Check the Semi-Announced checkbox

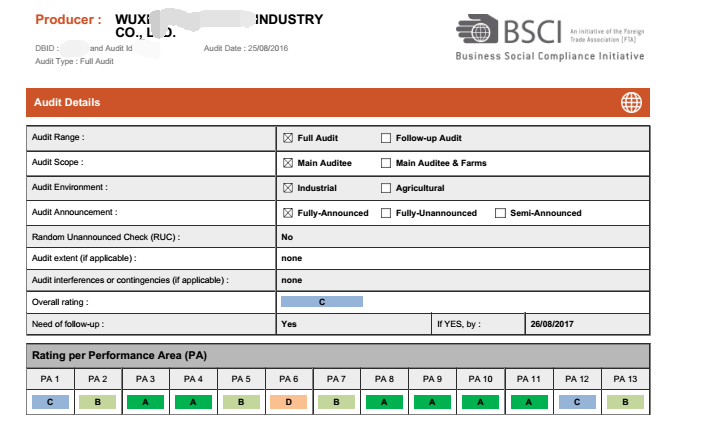(500, 213)
